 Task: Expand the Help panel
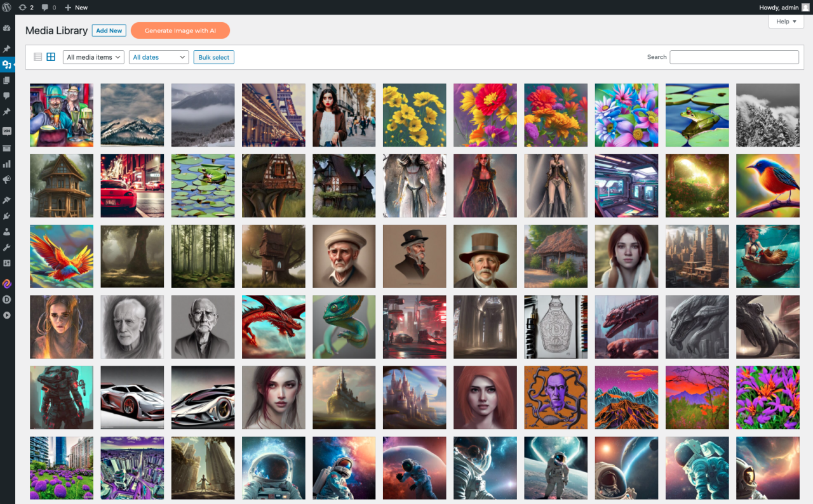(786, 22)
